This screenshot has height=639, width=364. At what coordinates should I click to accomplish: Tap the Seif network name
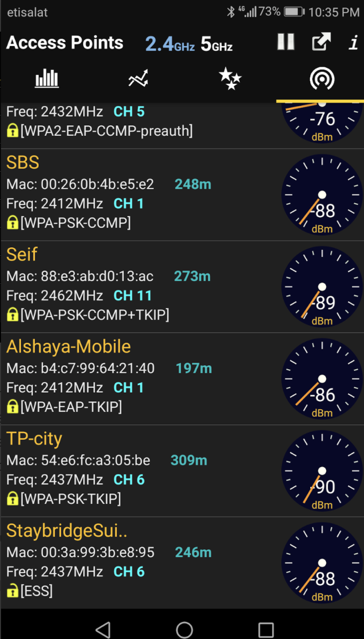[x=22, y=254]
